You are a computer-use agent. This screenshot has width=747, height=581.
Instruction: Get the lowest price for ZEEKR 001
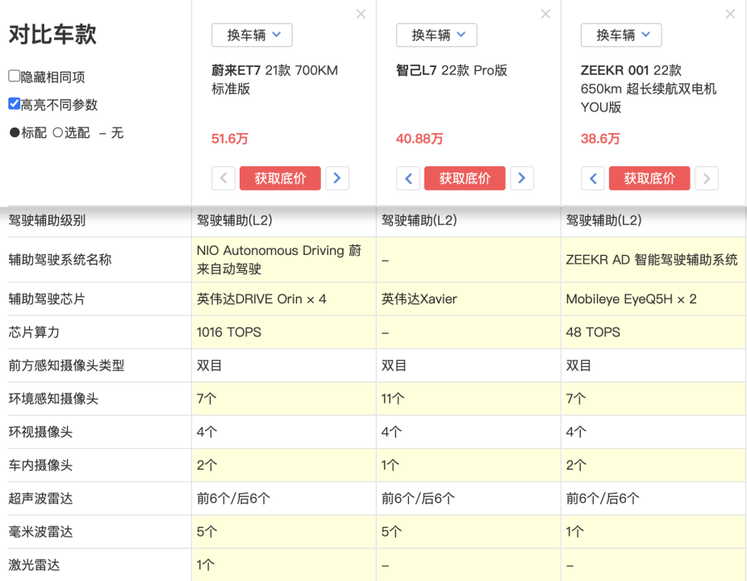tap(649, 178)
